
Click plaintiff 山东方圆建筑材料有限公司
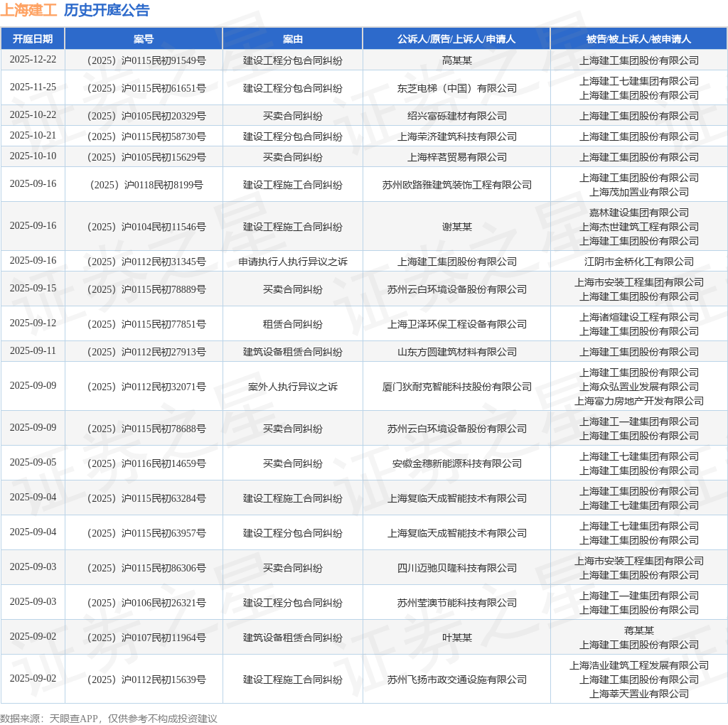point(457,352)
